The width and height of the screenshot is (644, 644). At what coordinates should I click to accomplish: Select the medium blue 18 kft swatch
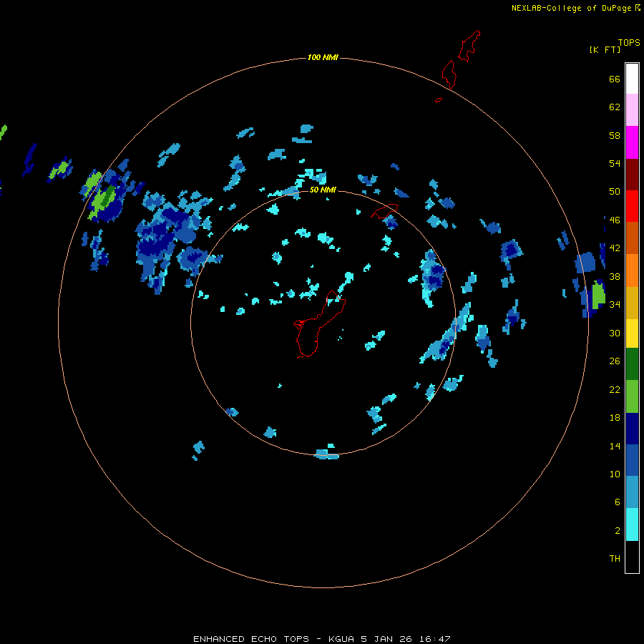(x=632, y=460)
